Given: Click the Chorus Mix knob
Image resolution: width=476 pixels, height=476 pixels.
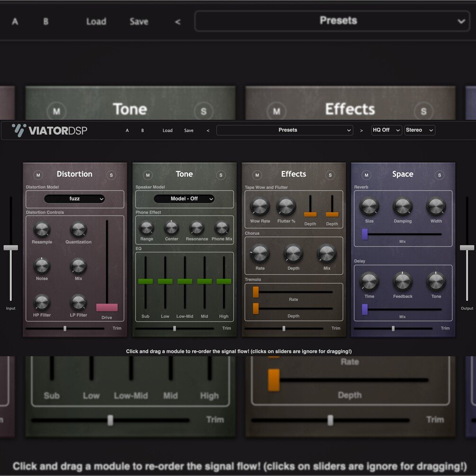Looking at the screenshot, I should 327,254.
